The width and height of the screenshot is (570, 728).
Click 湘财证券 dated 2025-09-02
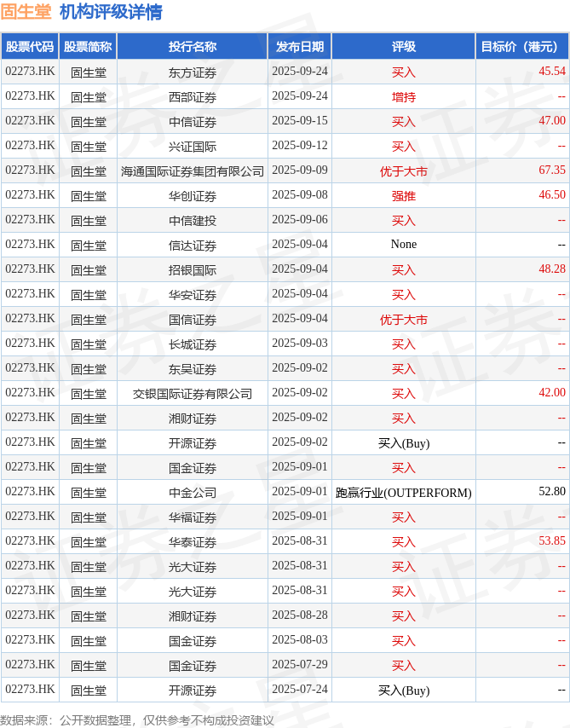pyautogui.click(x=193, y=418)
